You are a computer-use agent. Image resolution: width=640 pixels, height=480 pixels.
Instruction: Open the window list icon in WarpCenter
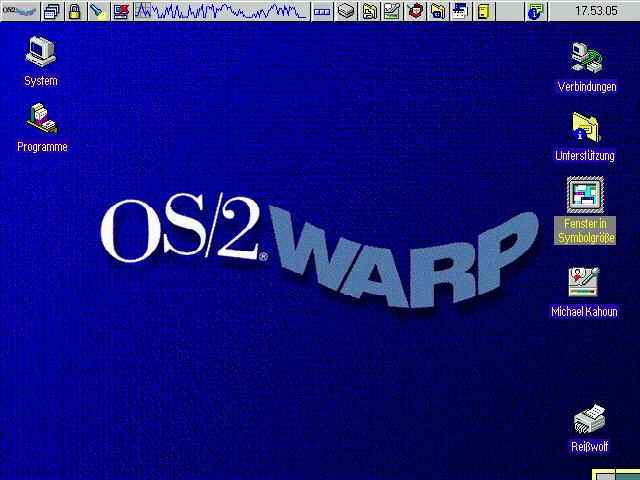pyautogui.click(x=52, y=11)
